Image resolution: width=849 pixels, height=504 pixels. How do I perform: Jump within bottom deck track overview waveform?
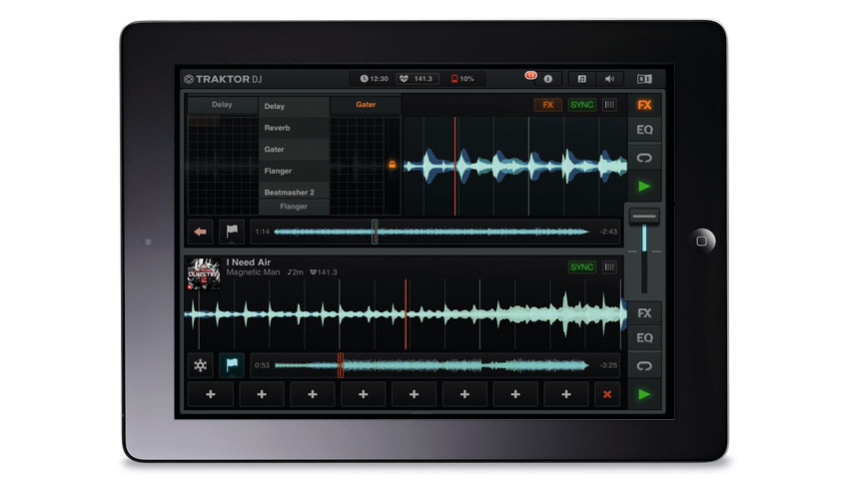point(431,365)
